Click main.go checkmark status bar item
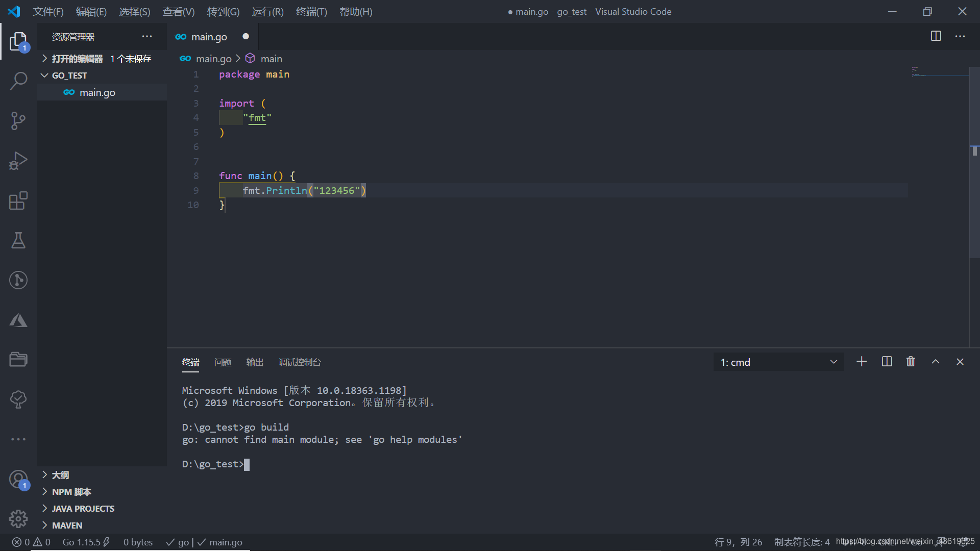The image size is (980, 551). point(220,542)
